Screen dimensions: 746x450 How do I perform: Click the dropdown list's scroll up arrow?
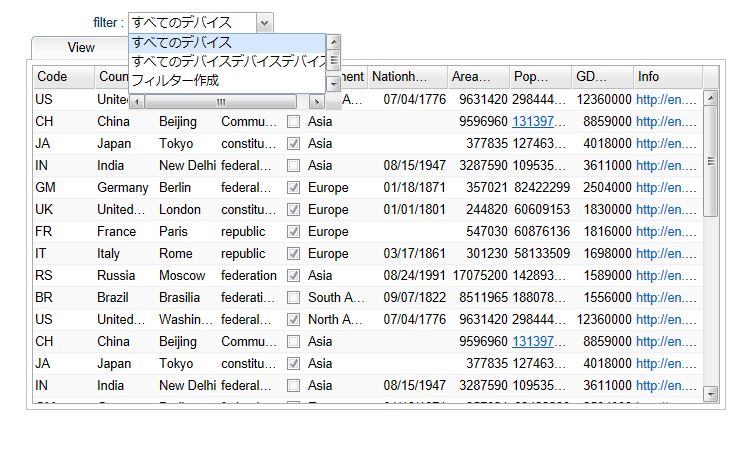click(x=334, y=42)
